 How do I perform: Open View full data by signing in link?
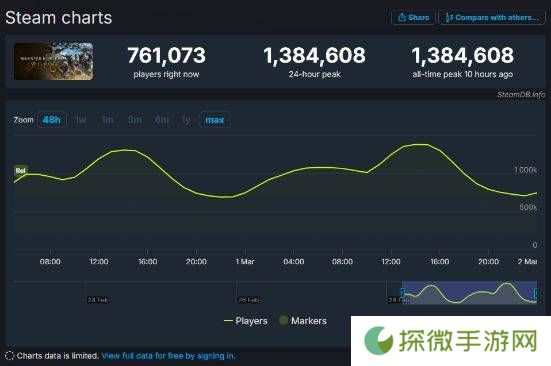point(168,356)
